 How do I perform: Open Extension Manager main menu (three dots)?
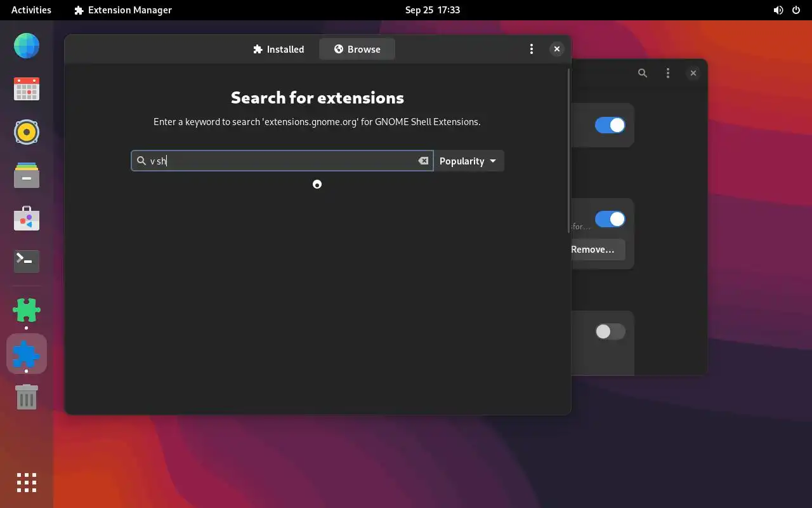[x=532, y=49]
